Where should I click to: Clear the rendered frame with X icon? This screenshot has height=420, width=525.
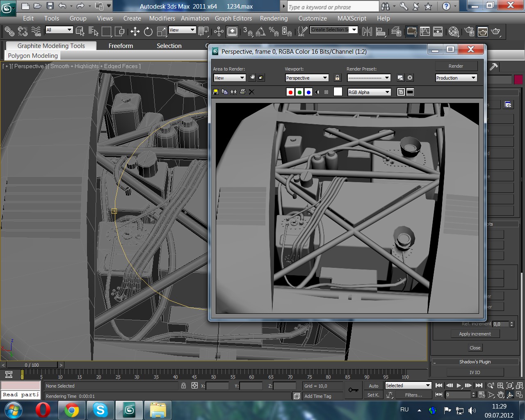251,92
